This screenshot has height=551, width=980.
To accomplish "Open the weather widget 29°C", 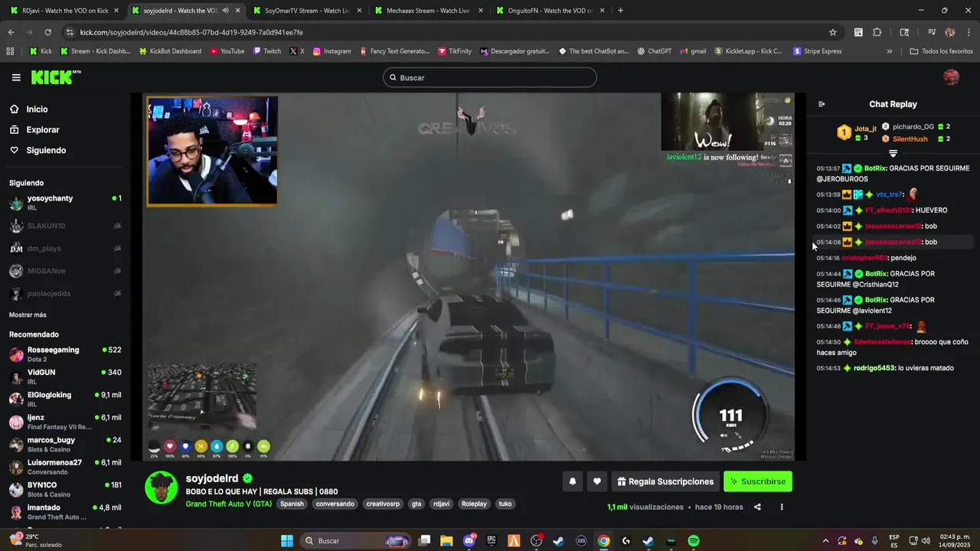I will pyautogui.click(x=34, y=541).
